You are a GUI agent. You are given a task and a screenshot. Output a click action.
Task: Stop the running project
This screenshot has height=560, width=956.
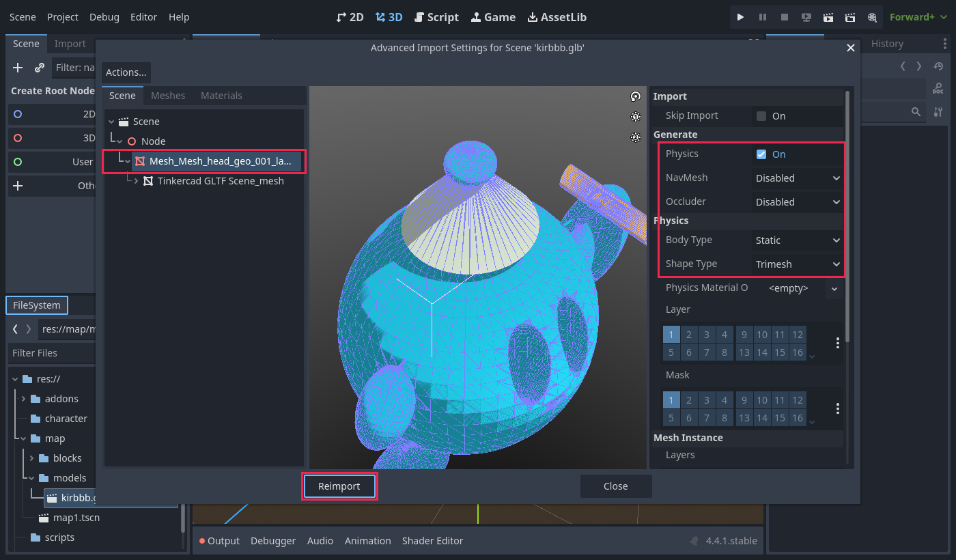pos(785,17)
